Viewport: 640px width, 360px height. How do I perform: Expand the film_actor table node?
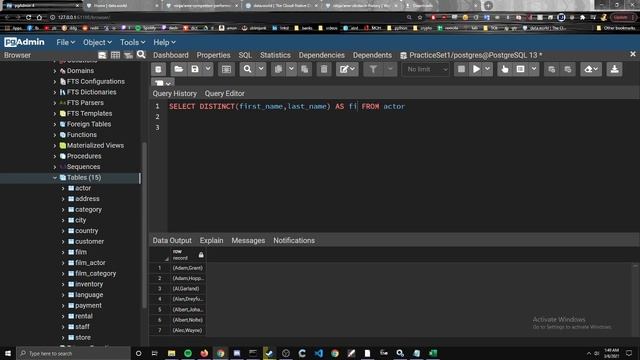click(63, 263)
